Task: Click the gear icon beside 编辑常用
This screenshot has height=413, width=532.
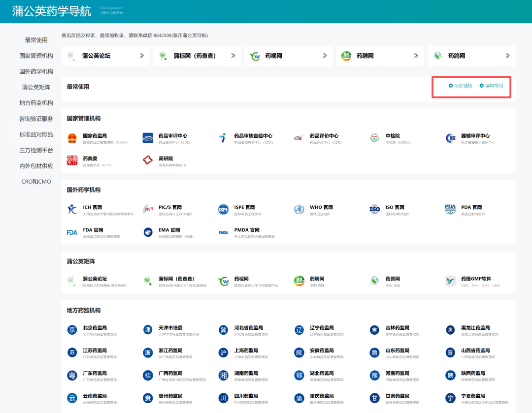Action: point(481,86)
